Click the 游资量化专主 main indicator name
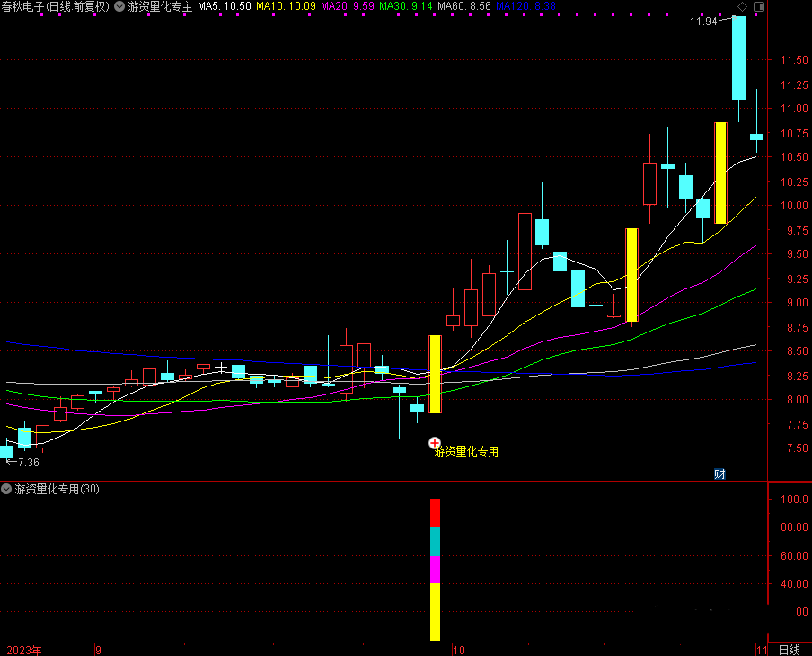The image size is (812, 656). coord(160,6)
